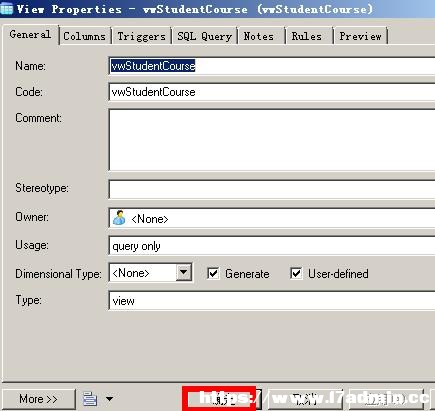The image size is (435, 411).
Task: Open the Dimensional Type dropdown
Action: (184, 273)
